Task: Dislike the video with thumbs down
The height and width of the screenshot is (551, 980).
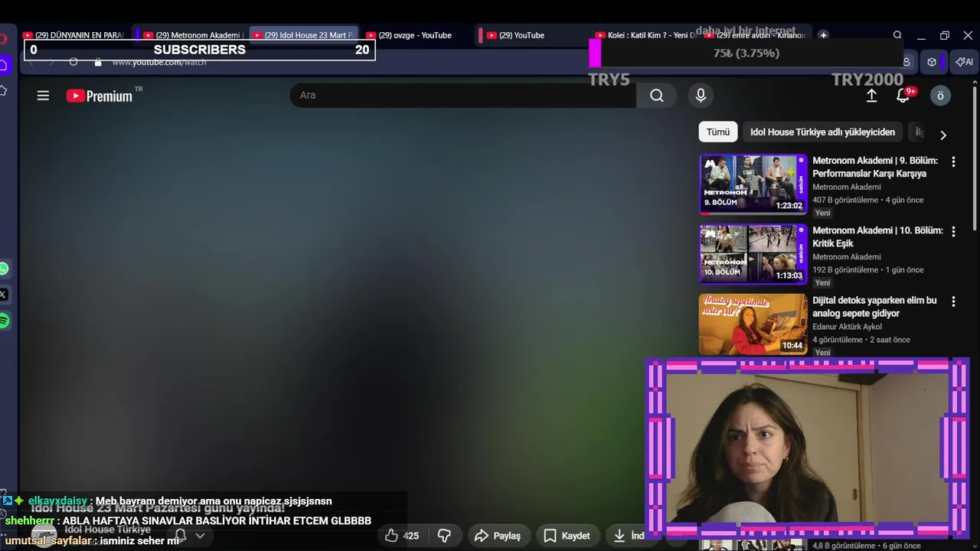Action: (444, 536)
